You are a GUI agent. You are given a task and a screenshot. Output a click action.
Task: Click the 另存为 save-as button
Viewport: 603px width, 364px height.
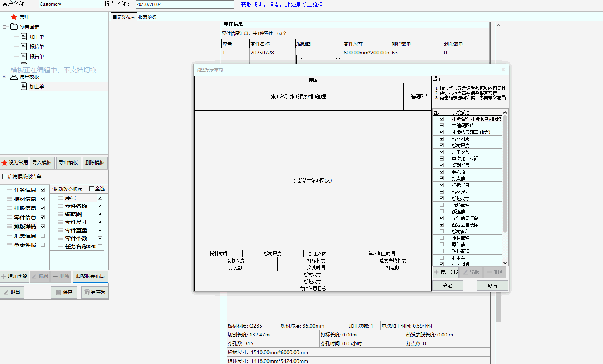pos(94,292)
